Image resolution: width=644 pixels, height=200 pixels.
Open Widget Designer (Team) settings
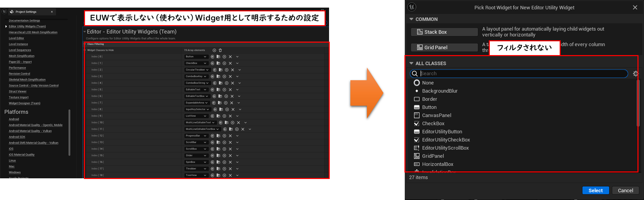[x=24, y=103]
